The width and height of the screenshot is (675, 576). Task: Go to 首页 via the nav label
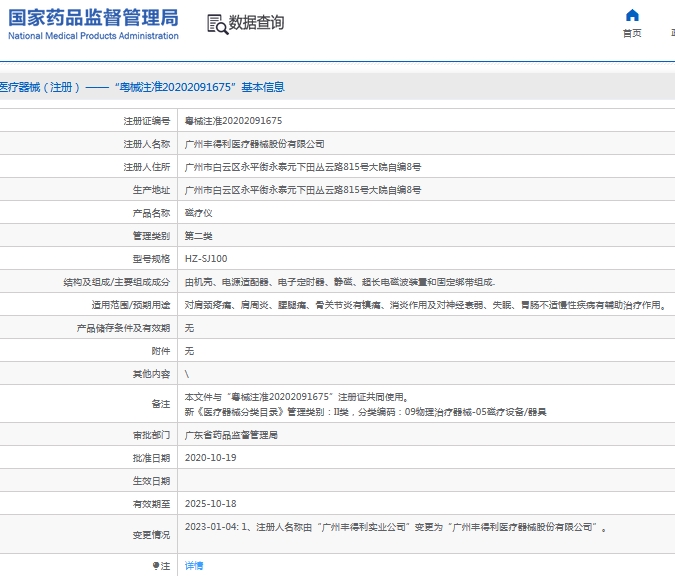(632, 33)
